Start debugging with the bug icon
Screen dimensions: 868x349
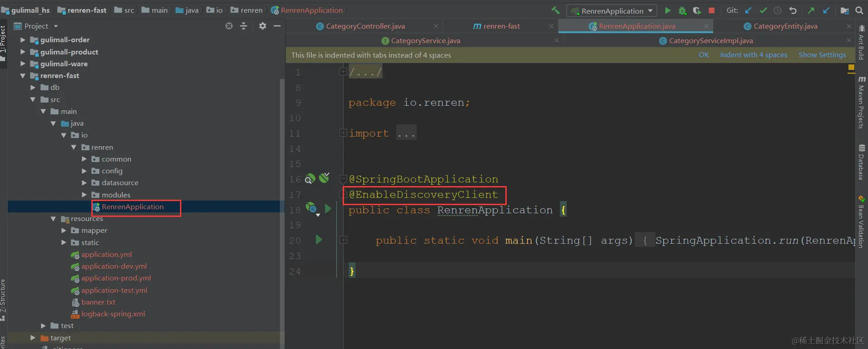pos(682,10)
